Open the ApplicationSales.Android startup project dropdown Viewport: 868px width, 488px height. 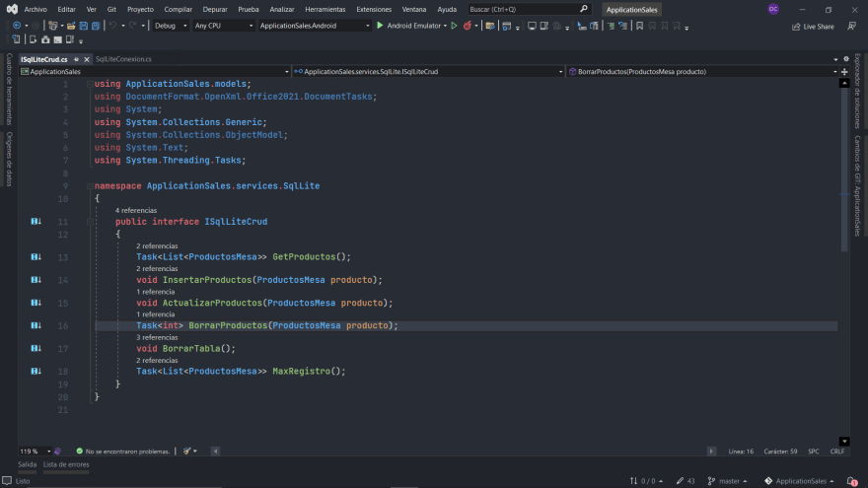point(315,26)
